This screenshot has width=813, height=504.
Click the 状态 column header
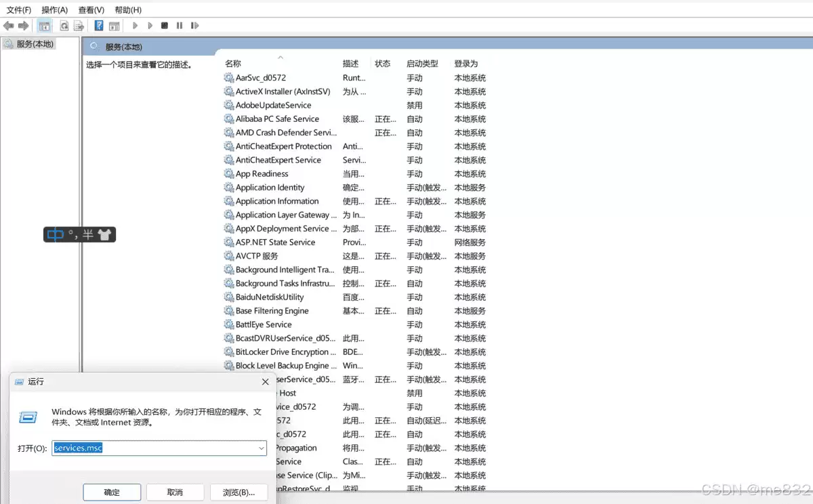[383, 63]
